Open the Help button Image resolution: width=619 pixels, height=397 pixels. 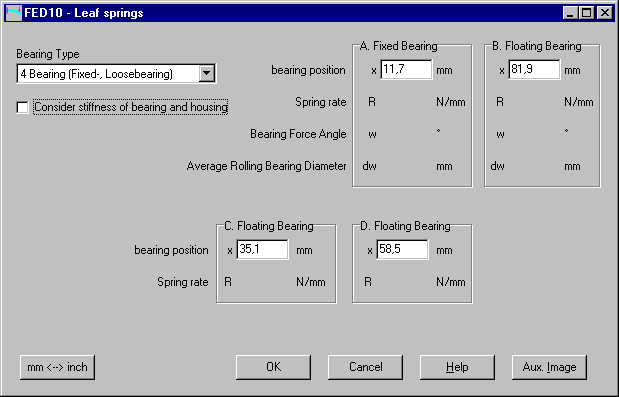coord(457,367)
